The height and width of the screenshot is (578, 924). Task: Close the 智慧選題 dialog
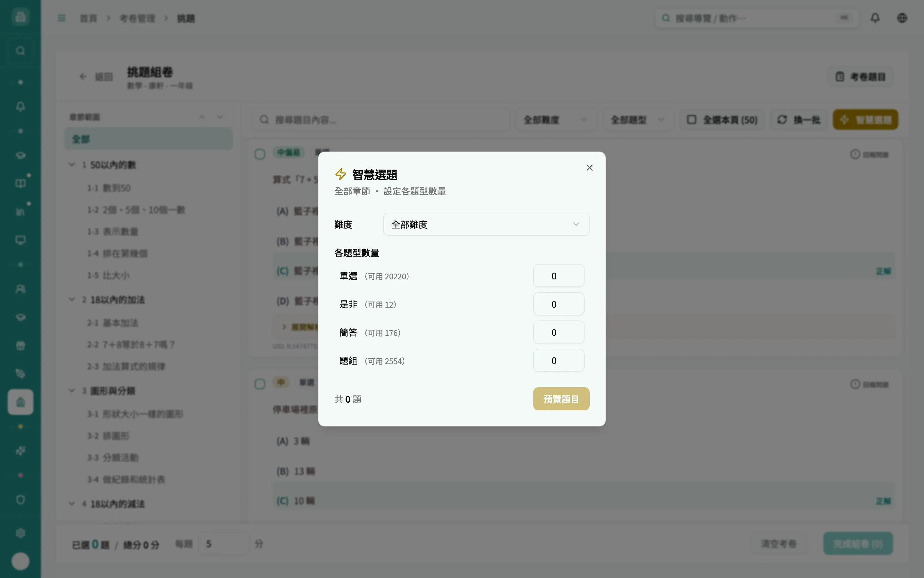tap(589, 167)
